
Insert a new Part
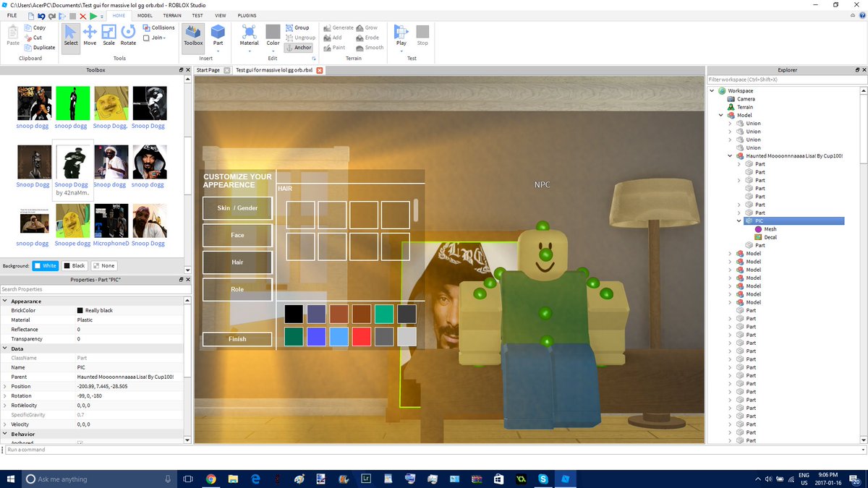pos(218,35)
